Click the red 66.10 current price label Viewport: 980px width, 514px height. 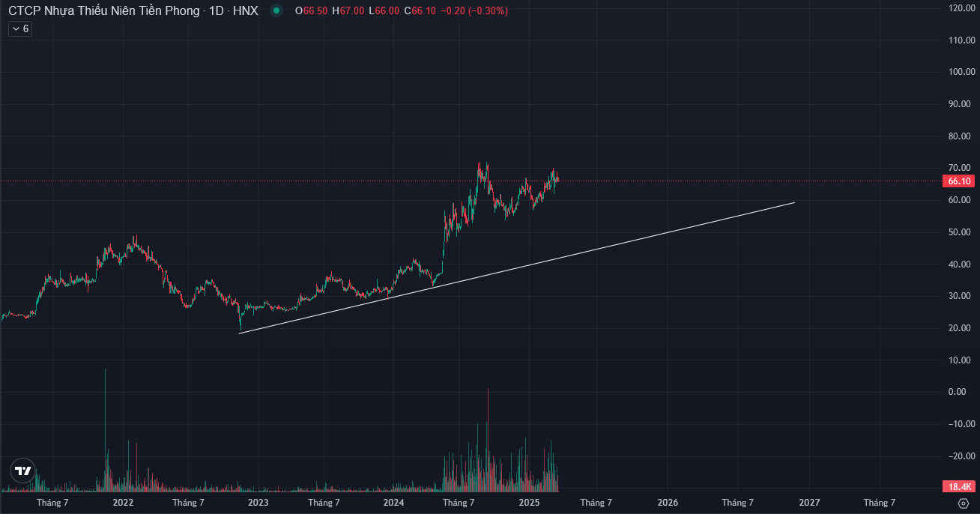(959, 181)
